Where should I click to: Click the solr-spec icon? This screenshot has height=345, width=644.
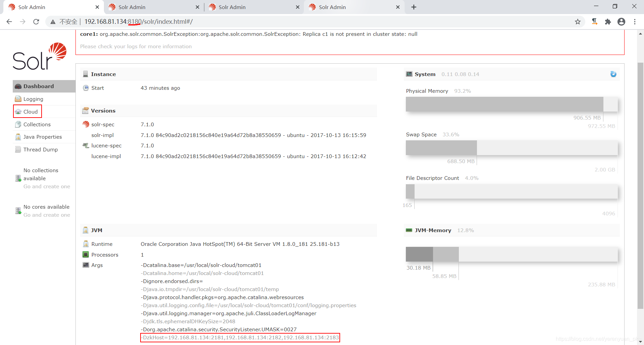[x=86, y=124]
